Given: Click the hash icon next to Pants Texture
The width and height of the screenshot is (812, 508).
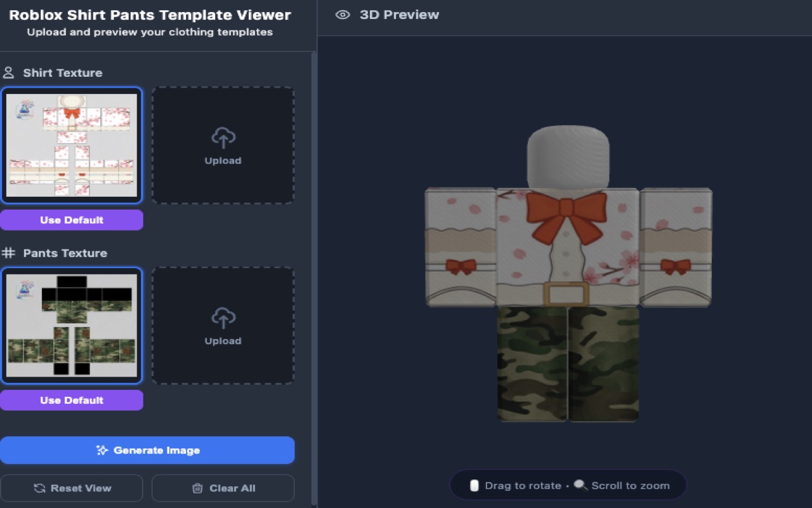Looking at the screenshot, I should point(8,253).
